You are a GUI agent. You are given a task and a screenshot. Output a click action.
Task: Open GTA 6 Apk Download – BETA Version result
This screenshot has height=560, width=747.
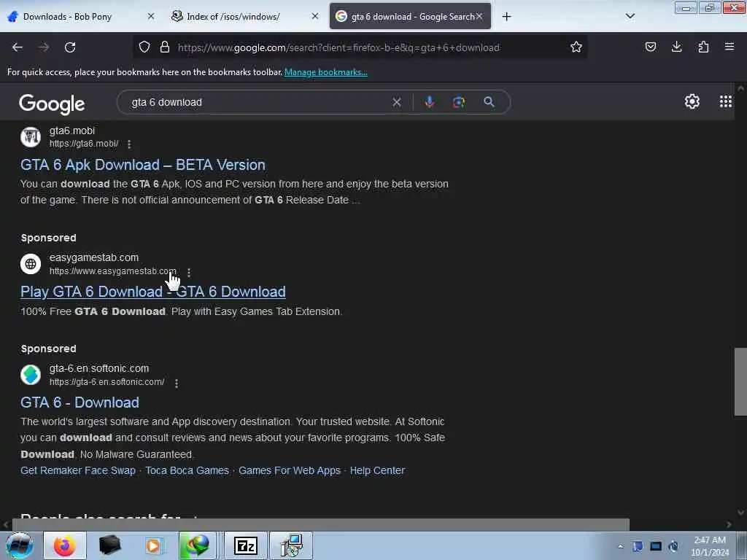143,165
